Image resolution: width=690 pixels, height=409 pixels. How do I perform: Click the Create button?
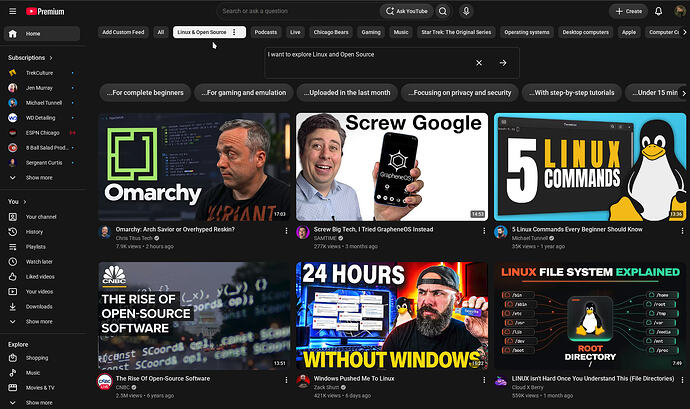[628, 11]
